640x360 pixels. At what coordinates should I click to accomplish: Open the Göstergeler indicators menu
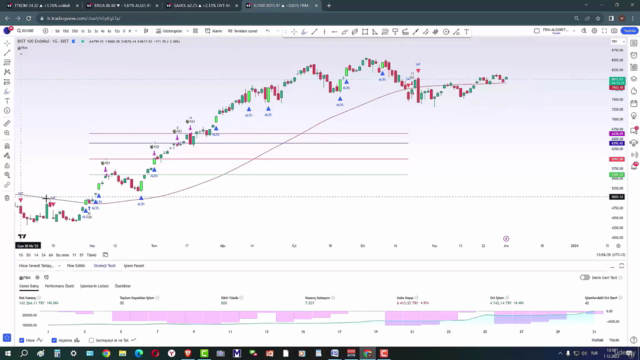(169, 31)
